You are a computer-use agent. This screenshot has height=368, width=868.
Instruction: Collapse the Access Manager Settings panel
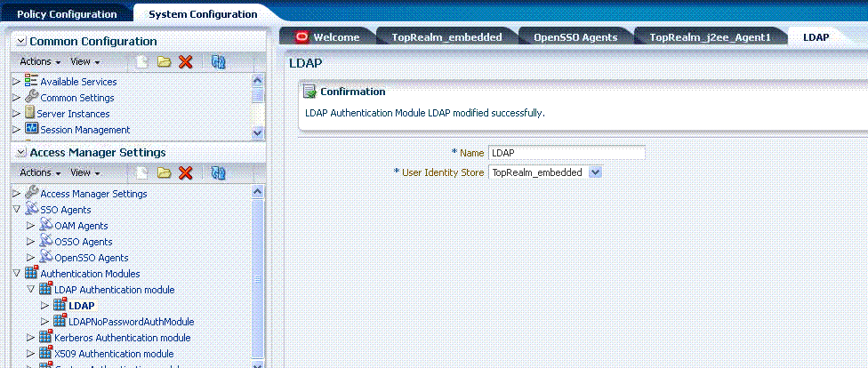click(x=21, y=152)
